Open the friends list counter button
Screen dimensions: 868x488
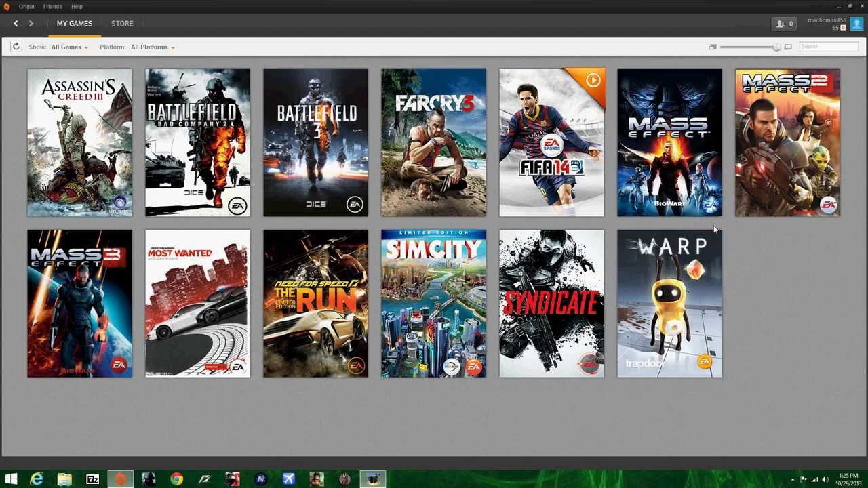tap(785, 24)
